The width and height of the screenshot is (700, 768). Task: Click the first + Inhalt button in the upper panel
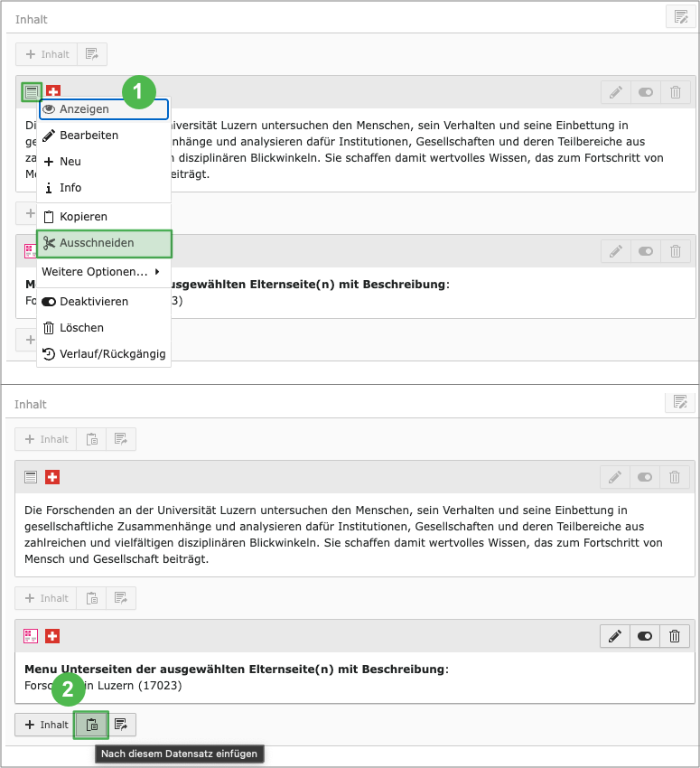46,54
